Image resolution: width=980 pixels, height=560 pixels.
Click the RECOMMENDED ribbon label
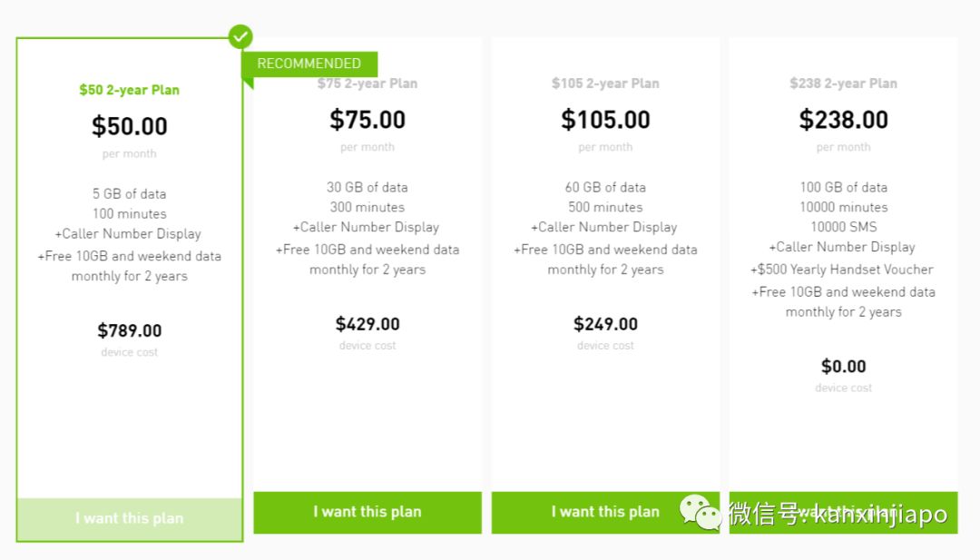click(309, 64)
